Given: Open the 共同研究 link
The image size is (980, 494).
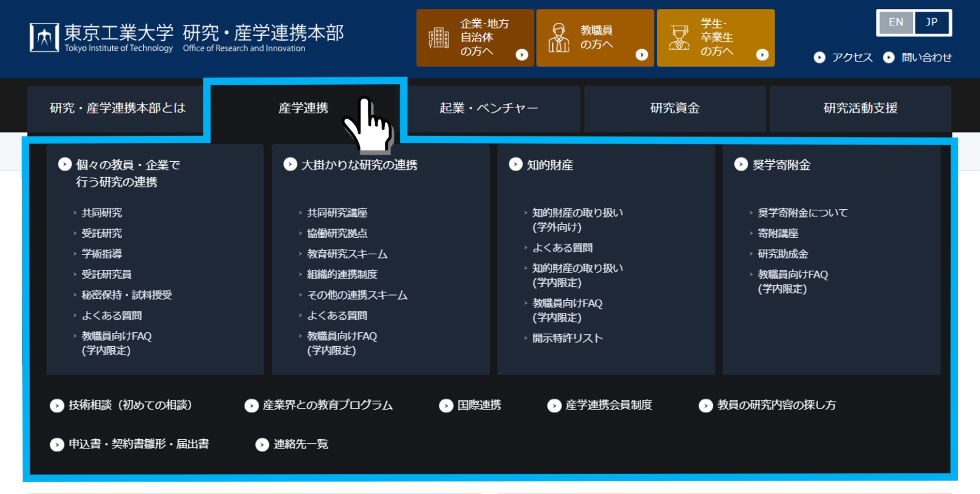Looking at the screenshot, I should pyautogui.click(x=102, y=213).
